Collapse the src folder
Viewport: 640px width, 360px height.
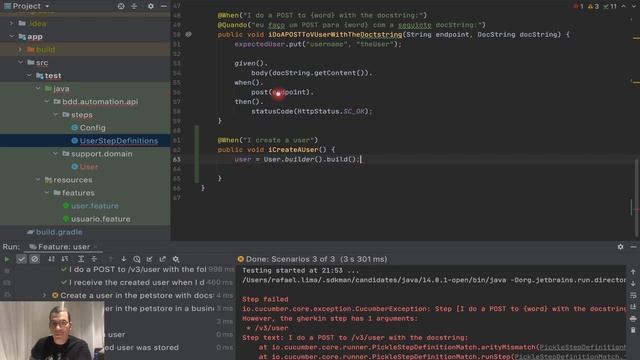[x=20, y=62]
